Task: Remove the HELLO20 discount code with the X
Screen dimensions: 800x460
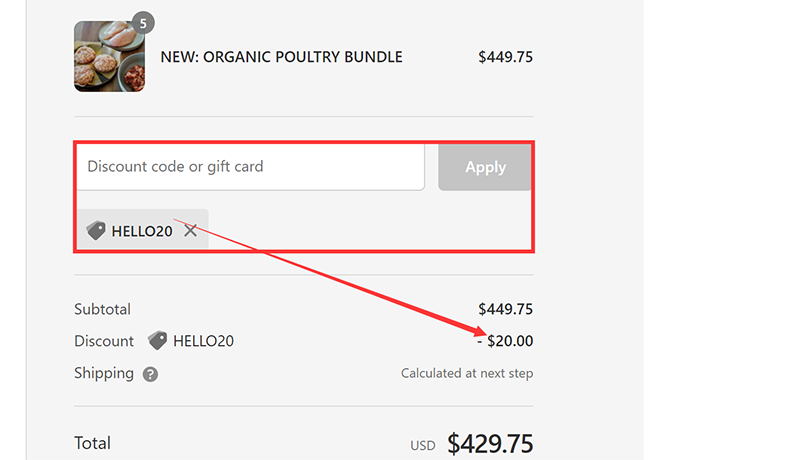Action: (190, 231)
